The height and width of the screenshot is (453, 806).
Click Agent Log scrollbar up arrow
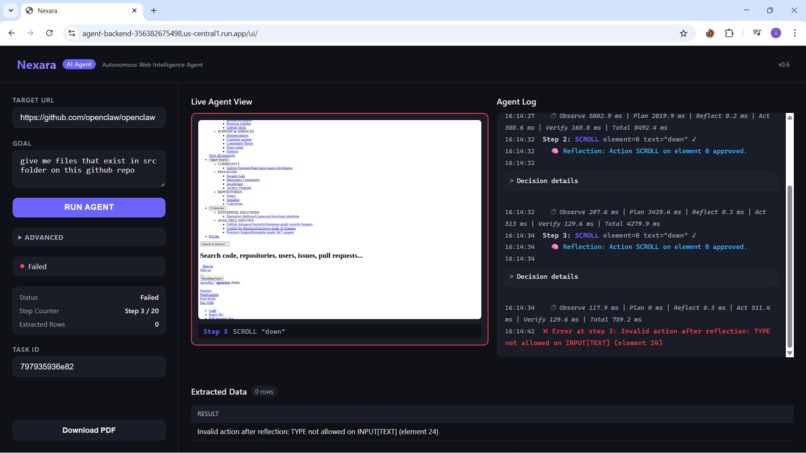(790, 117)
